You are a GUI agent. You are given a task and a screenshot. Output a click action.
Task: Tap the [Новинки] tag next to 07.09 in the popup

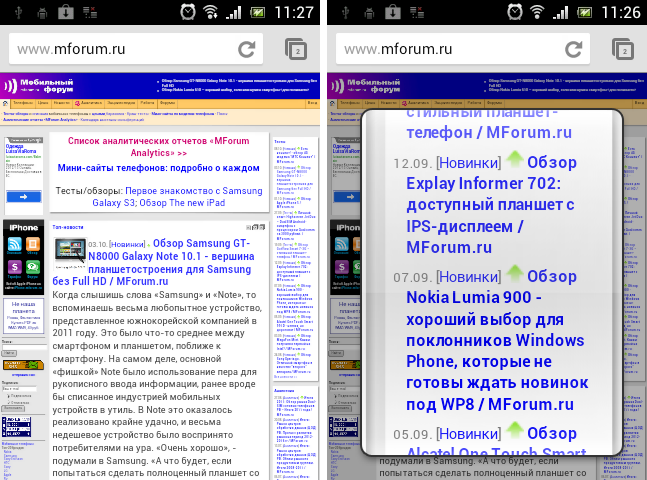pos(468,277)
